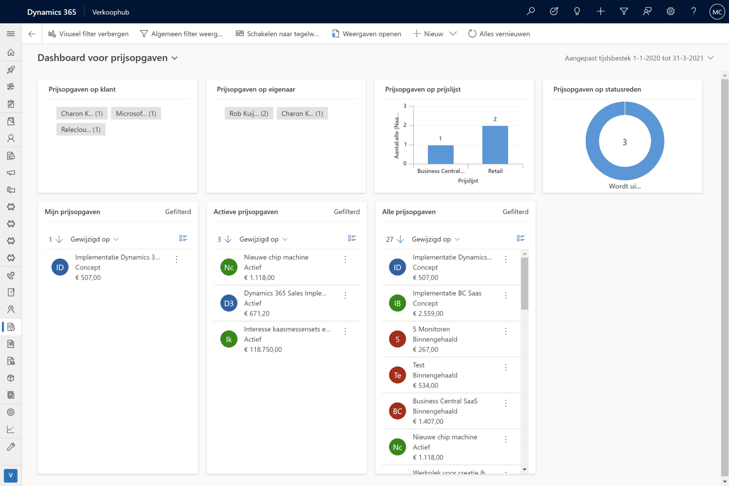Open more options for Implementatie BC Saas
Viewport: 729px width, 486px height.
pos(505,295)
